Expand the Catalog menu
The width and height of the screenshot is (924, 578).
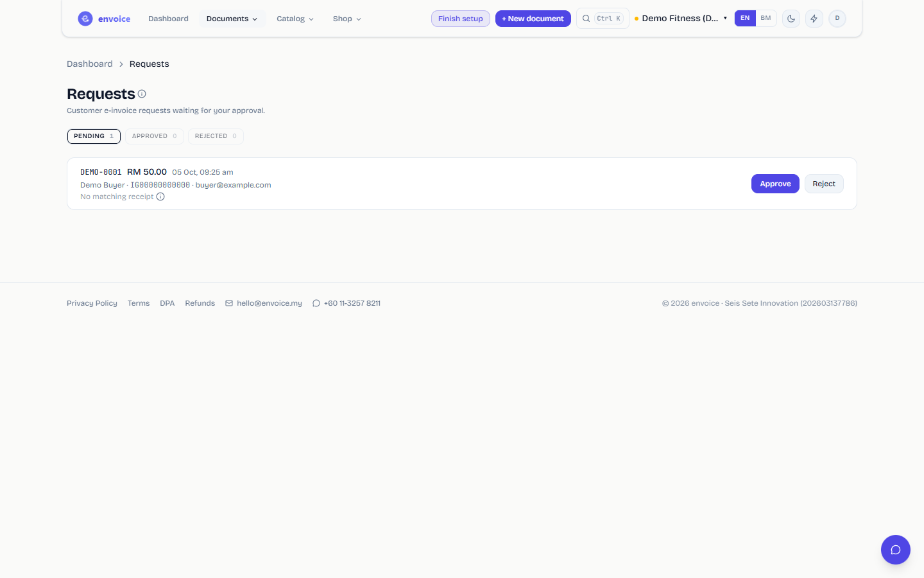tap(295, 19)
